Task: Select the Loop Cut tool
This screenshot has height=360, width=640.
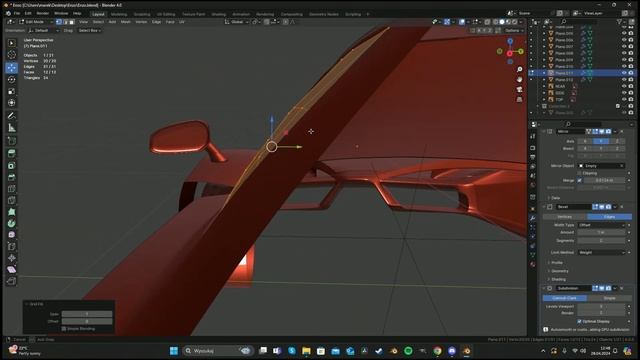Action: 12,189
